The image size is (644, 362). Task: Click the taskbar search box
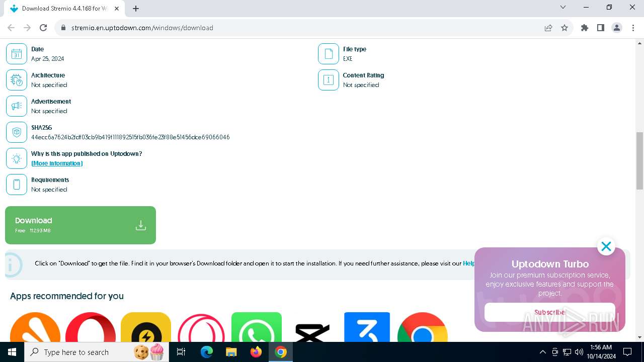(96, 352)
